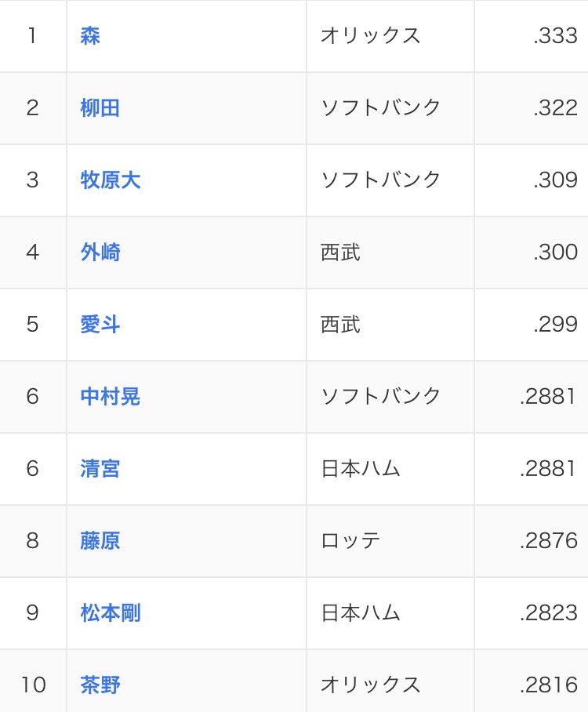Open player link 愛斗
Image resolution: width=588 pixels, height=712 pixels.
point(100,324)
